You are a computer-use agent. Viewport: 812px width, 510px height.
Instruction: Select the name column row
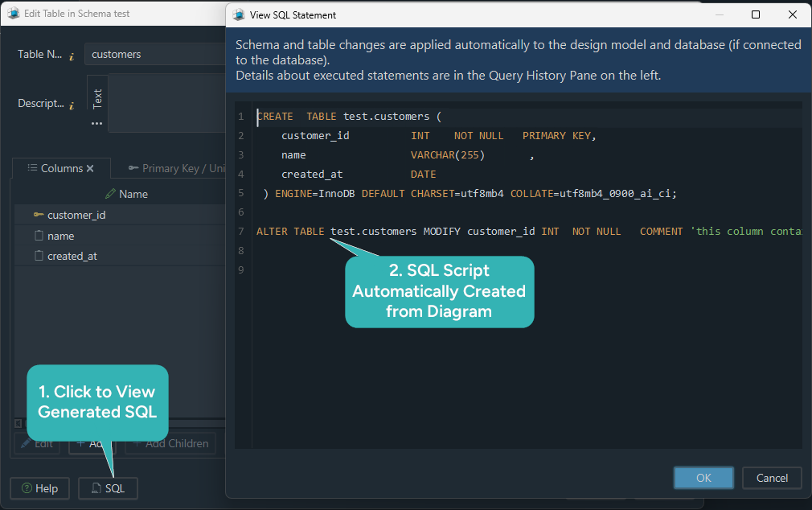coord(120,236)
